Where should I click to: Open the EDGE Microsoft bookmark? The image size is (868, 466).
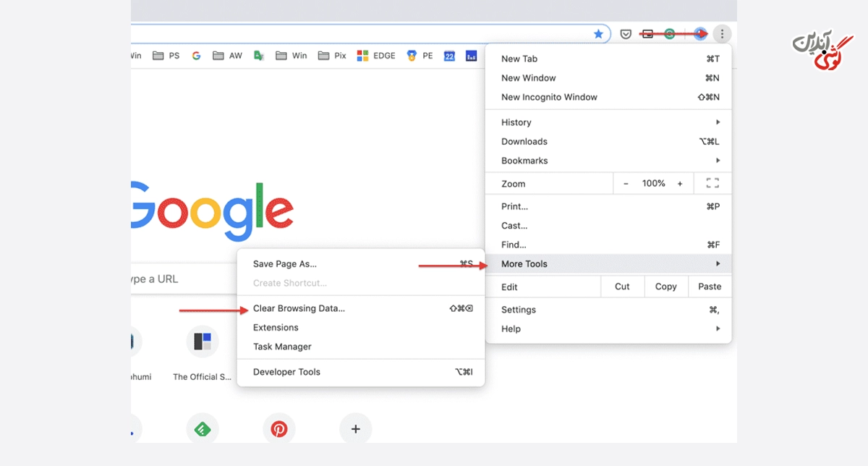(x=376, y=55)
